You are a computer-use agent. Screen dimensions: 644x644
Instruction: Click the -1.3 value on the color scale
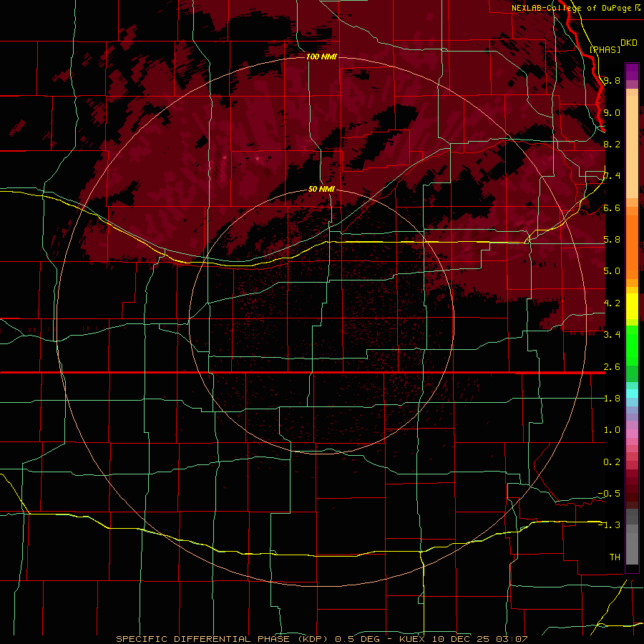pyautogui.click(x=609, y=525)
